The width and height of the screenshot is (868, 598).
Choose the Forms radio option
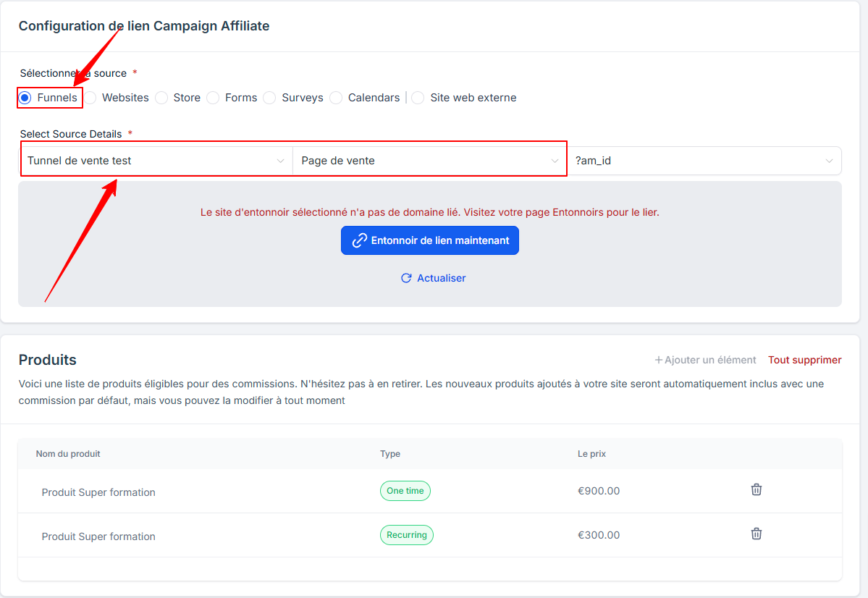click(x=213, y=98)
